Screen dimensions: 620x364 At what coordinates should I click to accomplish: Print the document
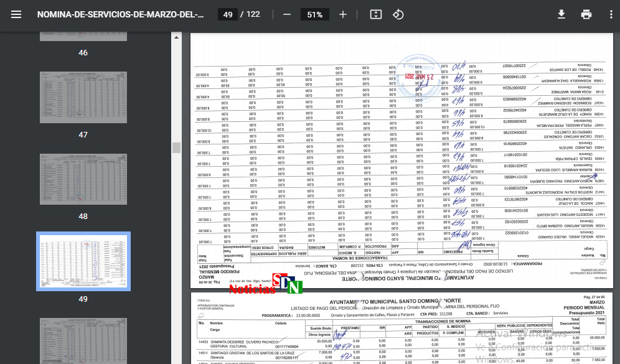586,14
